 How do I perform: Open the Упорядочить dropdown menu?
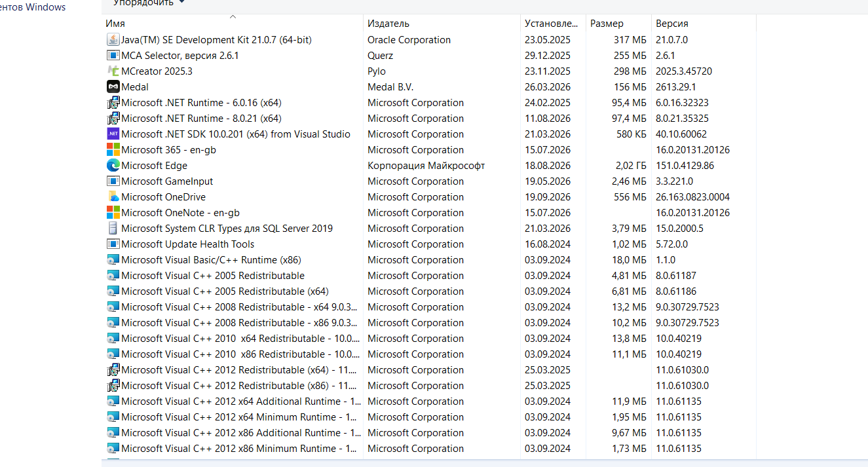[149, 3]
